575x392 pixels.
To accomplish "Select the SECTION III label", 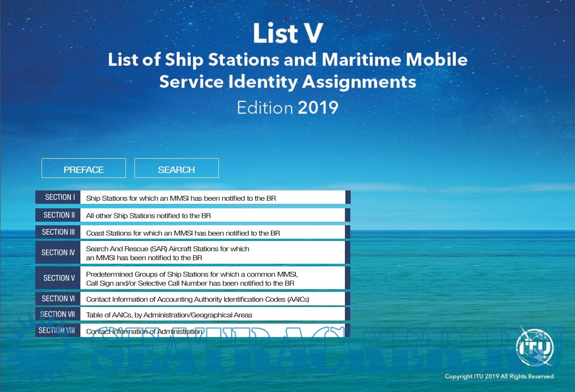I will pos(58,232).
